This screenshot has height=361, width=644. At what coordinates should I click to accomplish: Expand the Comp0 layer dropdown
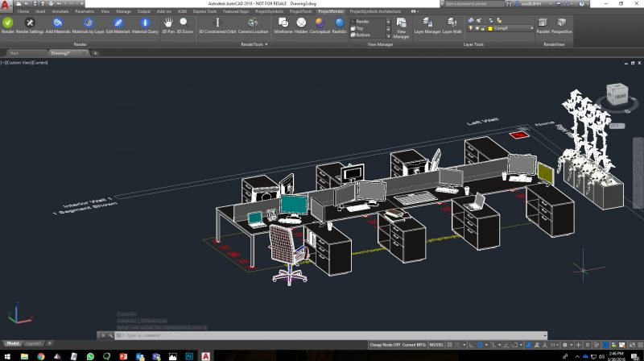pyautogui.click(x=531, y=28)
